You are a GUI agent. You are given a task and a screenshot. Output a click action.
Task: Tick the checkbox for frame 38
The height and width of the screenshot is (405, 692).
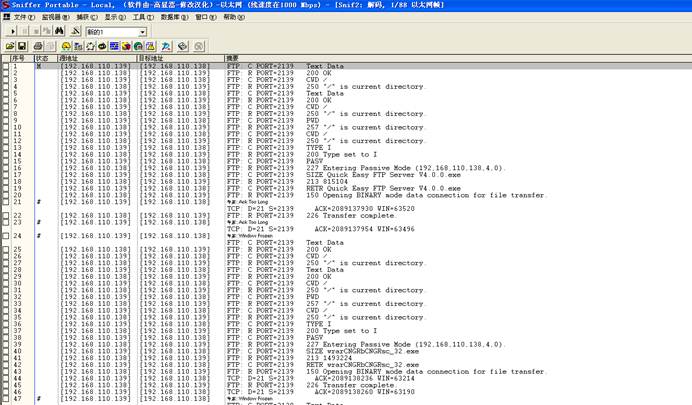[x=5, y=338]
